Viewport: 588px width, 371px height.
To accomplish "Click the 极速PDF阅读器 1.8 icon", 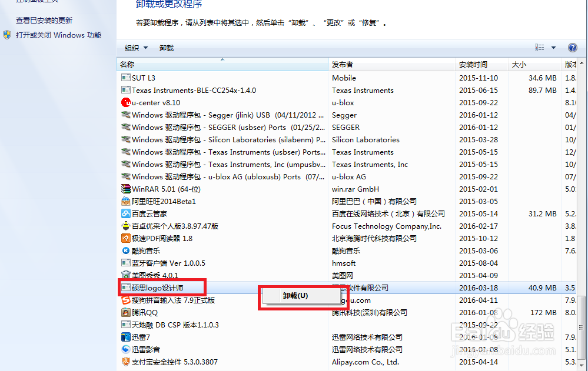I will coord(125,238).
